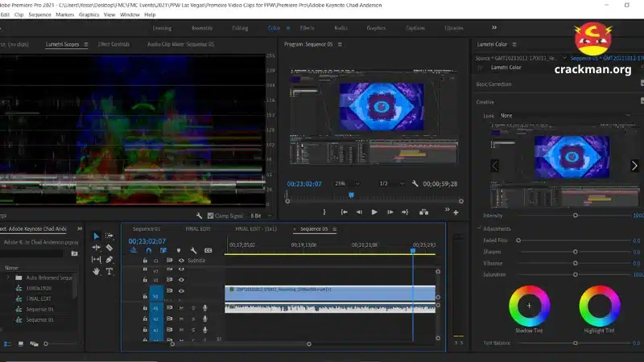Toggle sync lock on track A1

point(169,308)
